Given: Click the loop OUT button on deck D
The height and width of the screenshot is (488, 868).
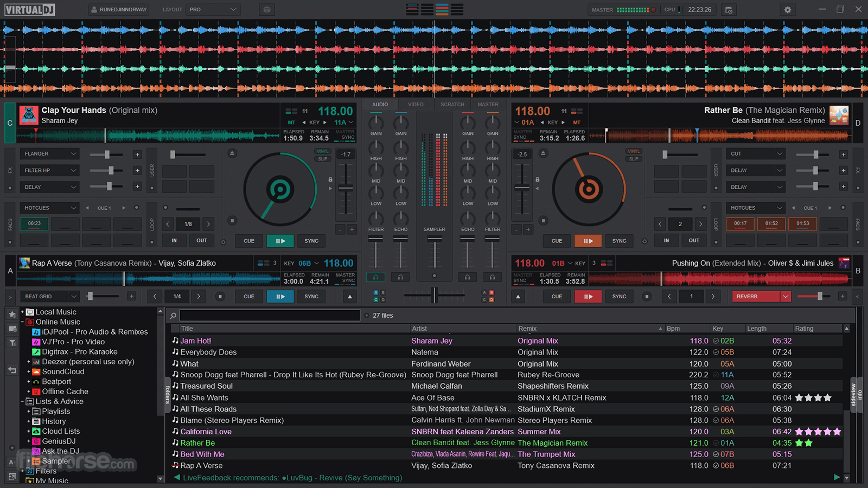Looking at the screenshot, I should click(x=694, y=241).
